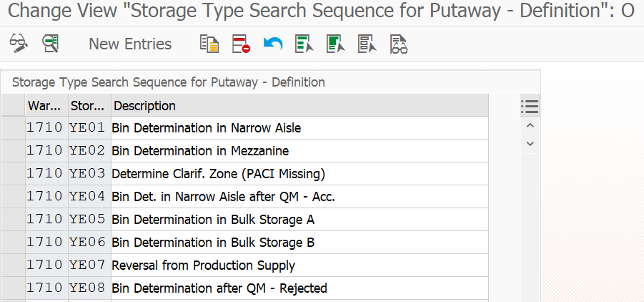The image size is (644, 302).
Task: Click the Select All icon
Action: tap(304, 44)
